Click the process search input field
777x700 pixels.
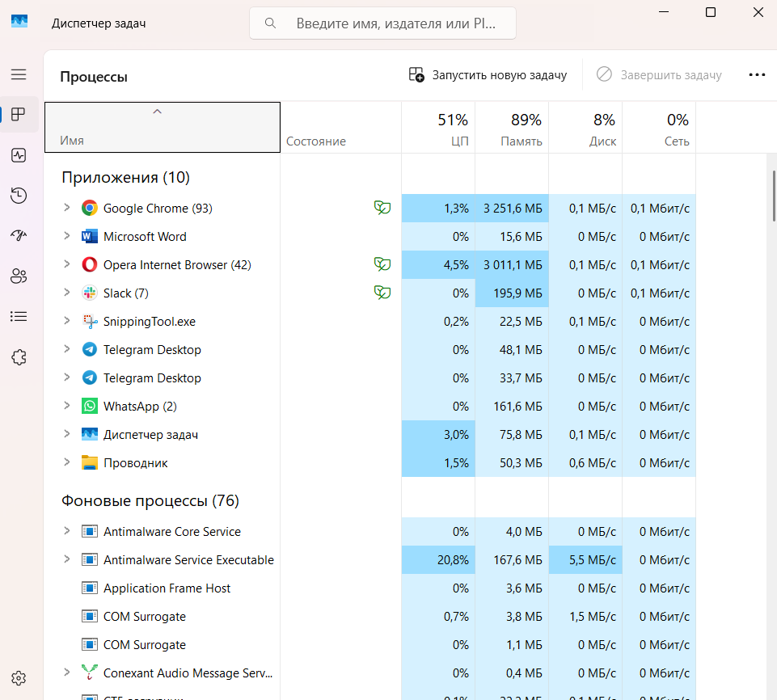(x=382, y=23)
